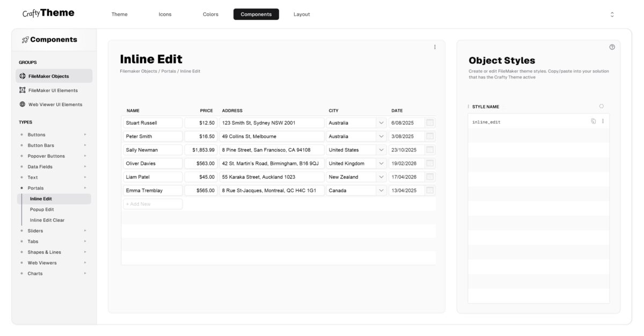Click the ADDRESS column header

pyautogui.click(x=232, y=111)
